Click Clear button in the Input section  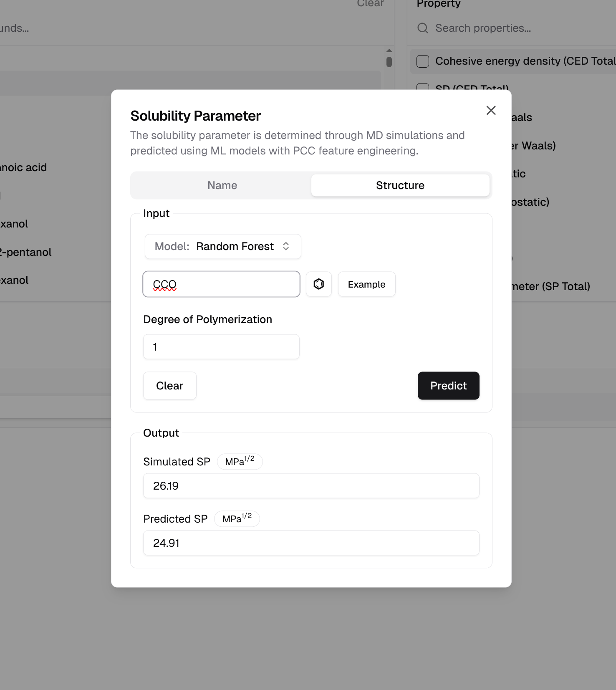(169, 386)
